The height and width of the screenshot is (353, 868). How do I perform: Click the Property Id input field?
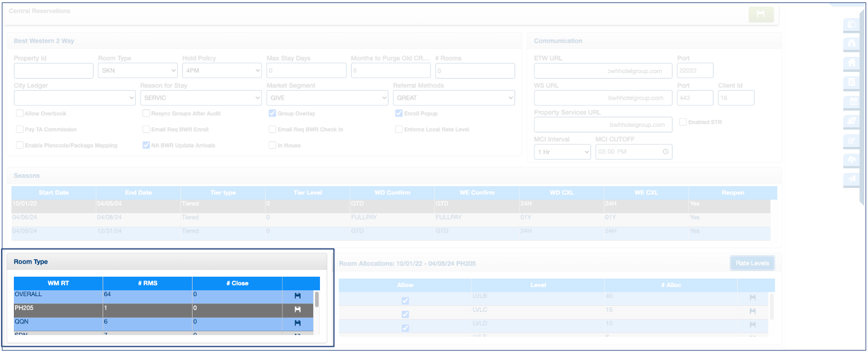(x=53, y=71)
